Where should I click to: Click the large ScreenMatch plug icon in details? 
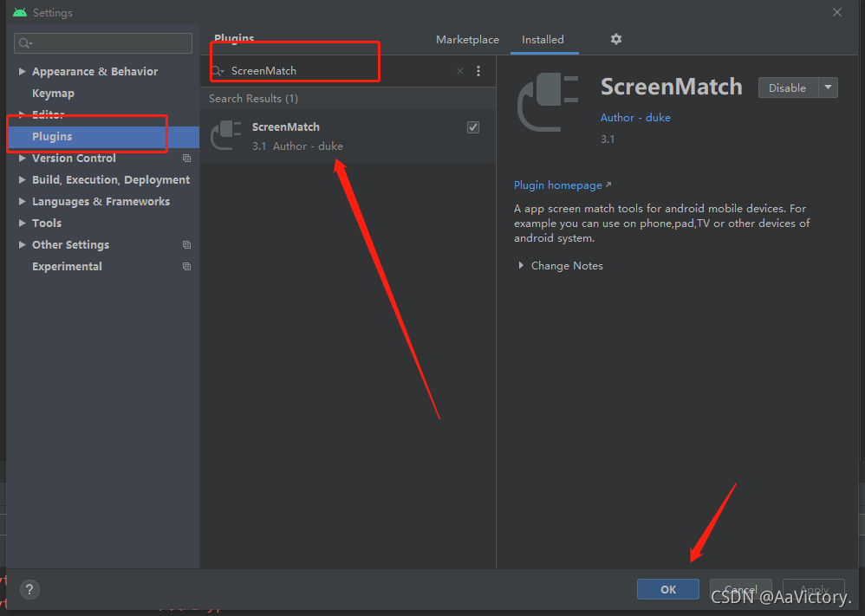point(548,102)
